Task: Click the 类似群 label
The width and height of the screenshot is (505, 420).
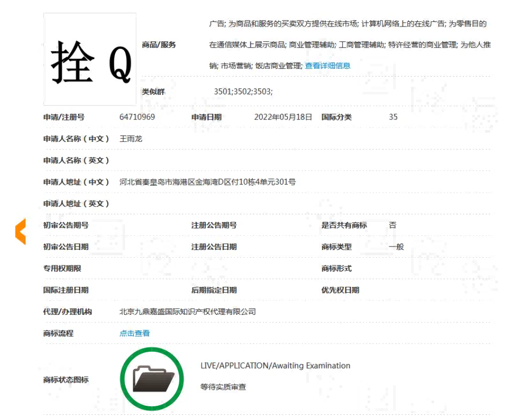Action: click(153, 92)
